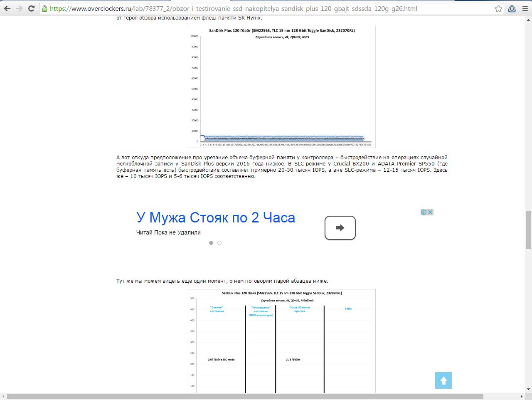Jump to top with the blue arrow button
Screen dimensions: 532x400
(x=443, y=380)
